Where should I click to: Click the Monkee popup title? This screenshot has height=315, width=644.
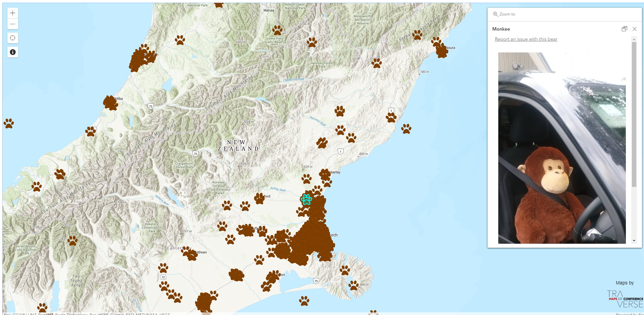coord(501,29)
